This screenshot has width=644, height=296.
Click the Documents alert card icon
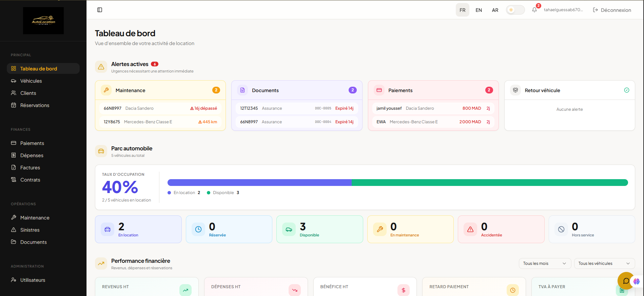click(x=242, y=90)
